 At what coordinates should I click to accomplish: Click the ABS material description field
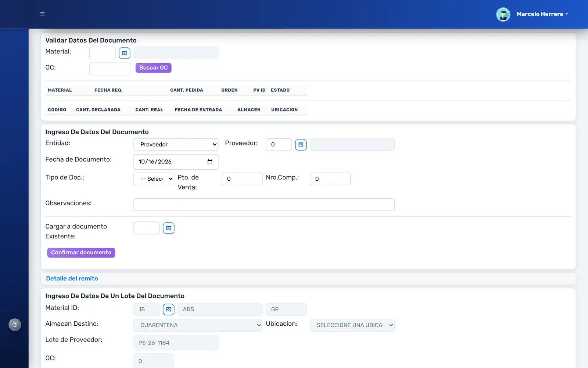[x=220, y=309]
